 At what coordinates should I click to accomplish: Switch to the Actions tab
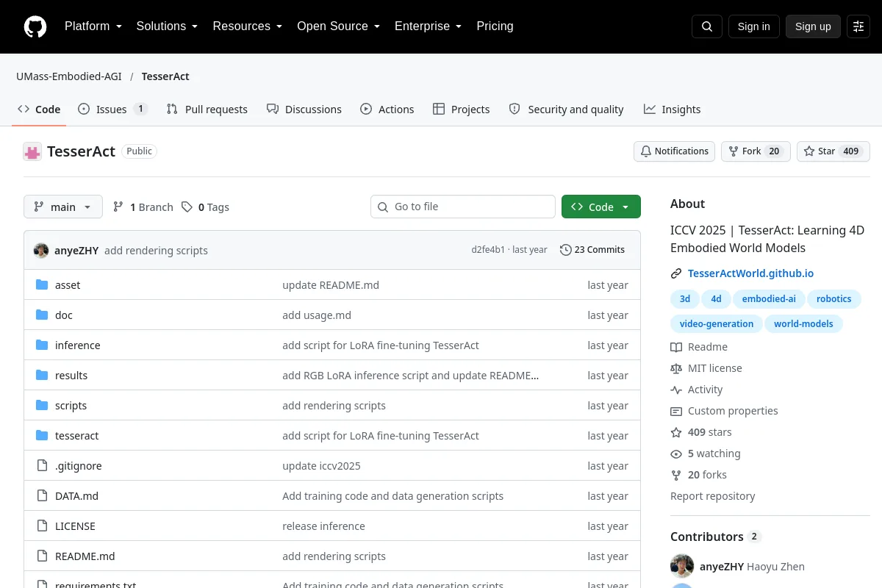coord(387,110)
